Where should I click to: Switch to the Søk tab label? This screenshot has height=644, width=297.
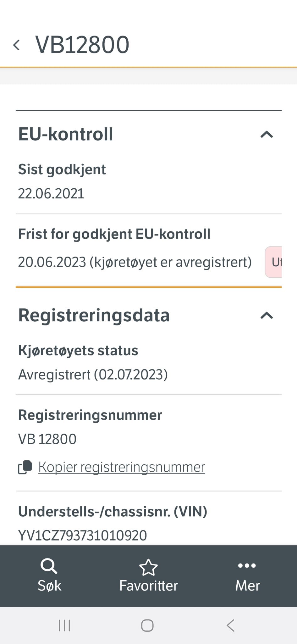pyautogui.click(x=49, y=586)
